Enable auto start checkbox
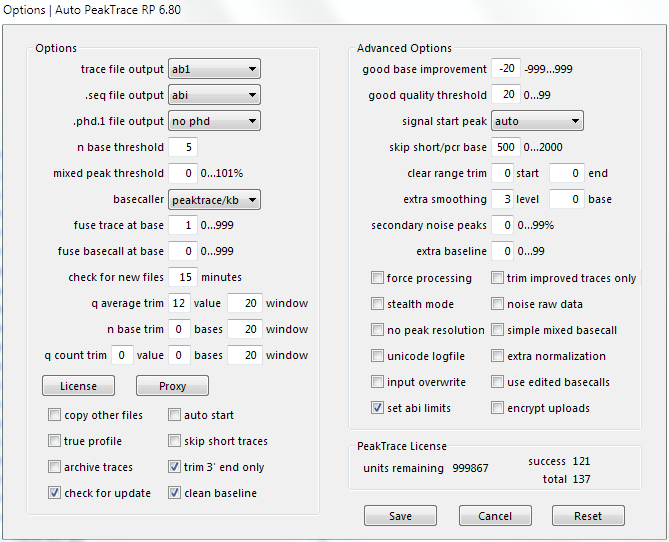Image resolution: width=669 pixels, height=542 pixels. [174, 415]
